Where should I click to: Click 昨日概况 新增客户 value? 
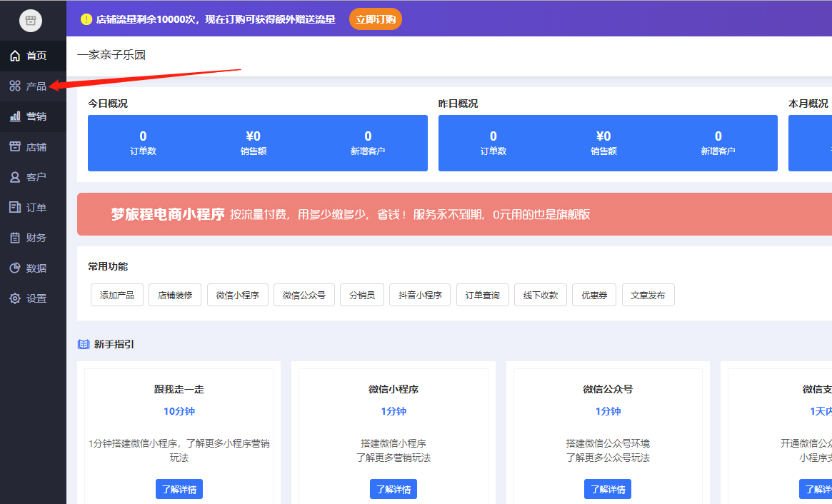point(718,136)
